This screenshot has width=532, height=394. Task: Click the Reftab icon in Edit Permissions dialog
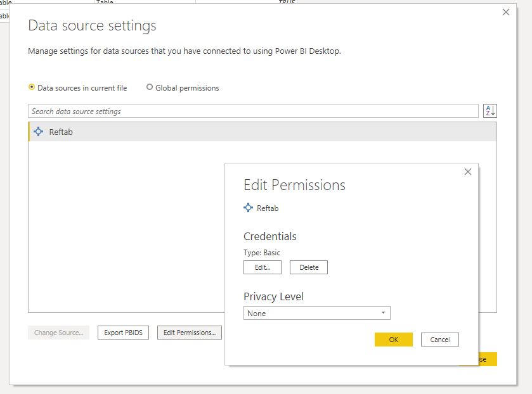pos(248,208)
